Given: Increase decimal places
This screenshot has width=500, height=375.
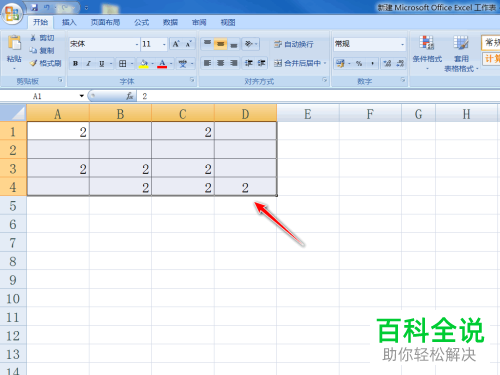Looking at the screenshot, I should (x=387, y=63).
